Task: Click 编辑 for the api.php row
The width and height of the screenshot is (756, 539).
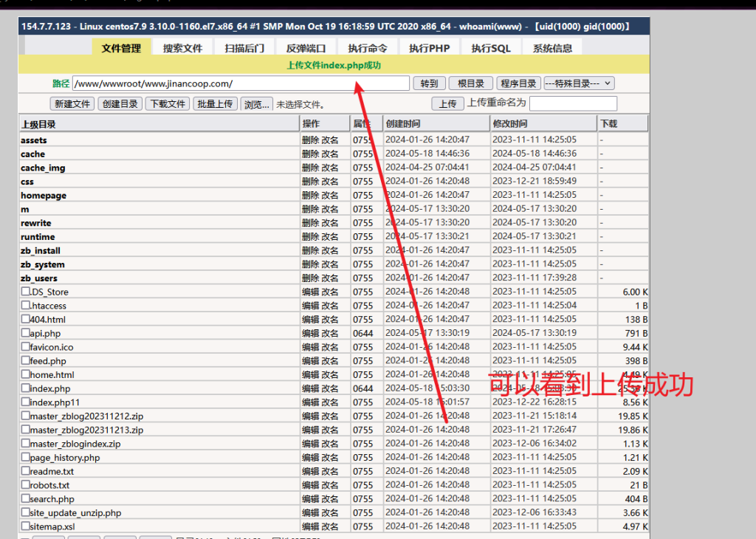Action: click(310, 333)
